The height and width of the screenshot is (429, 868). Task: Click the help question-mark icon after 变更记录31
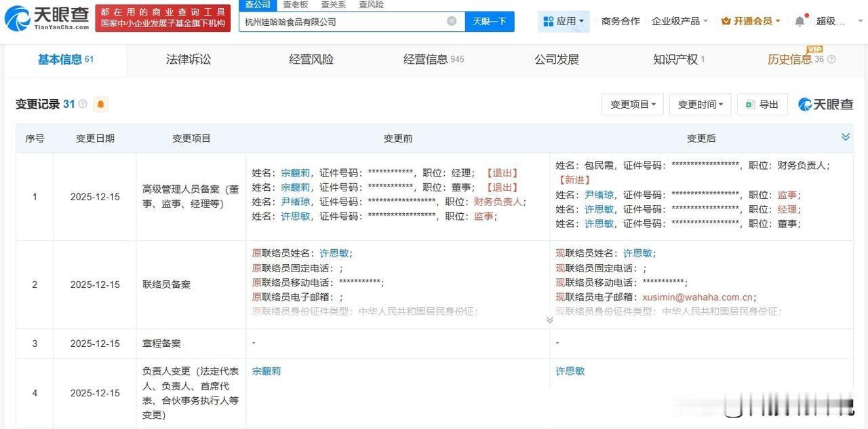83,103
